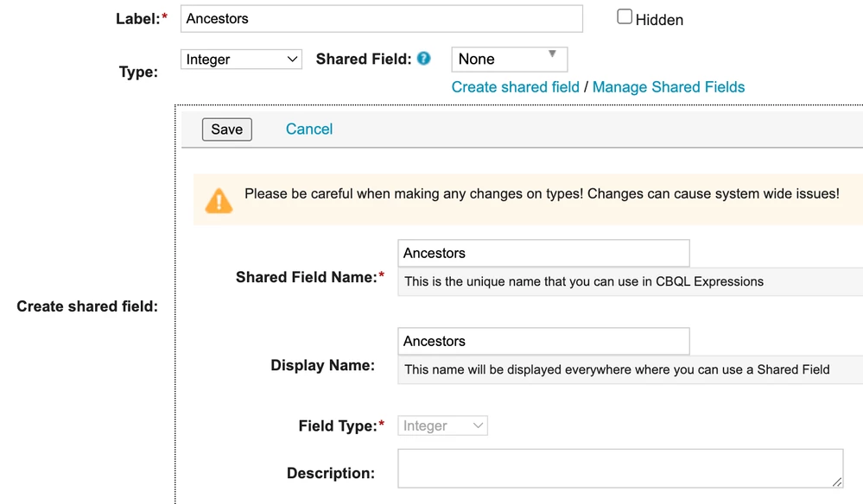The width and height of the screenshot is (863, 504).
Task: Open the Type dropdown showing Integer
Action: [241, 59]
